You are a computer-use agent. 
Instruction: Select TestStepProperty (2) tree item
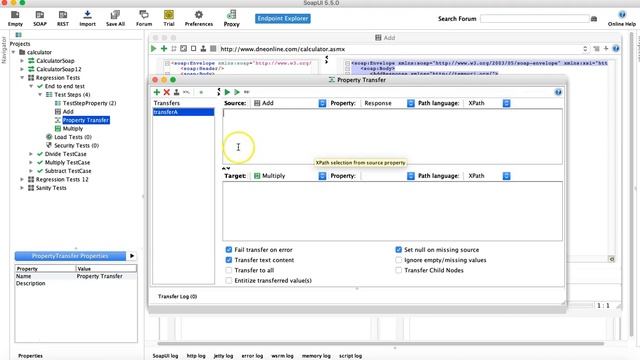89,103
